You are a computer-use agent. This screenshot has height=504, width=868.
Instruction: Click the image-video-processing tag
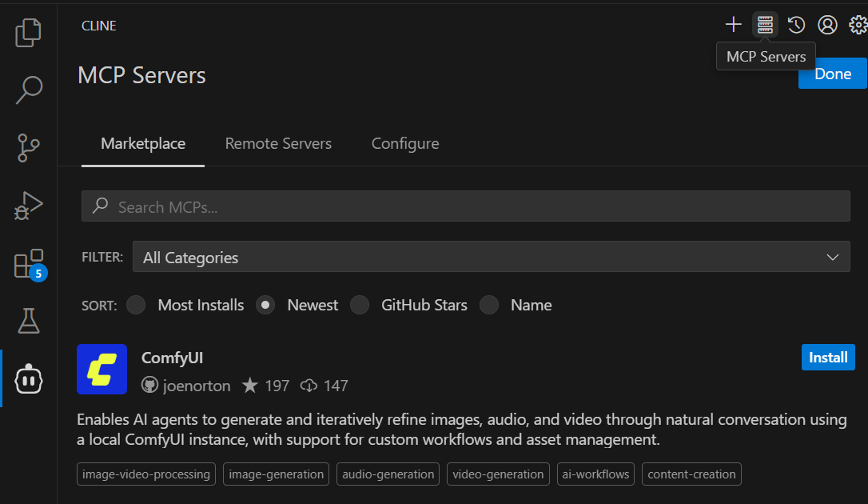[x=146, y=474]
